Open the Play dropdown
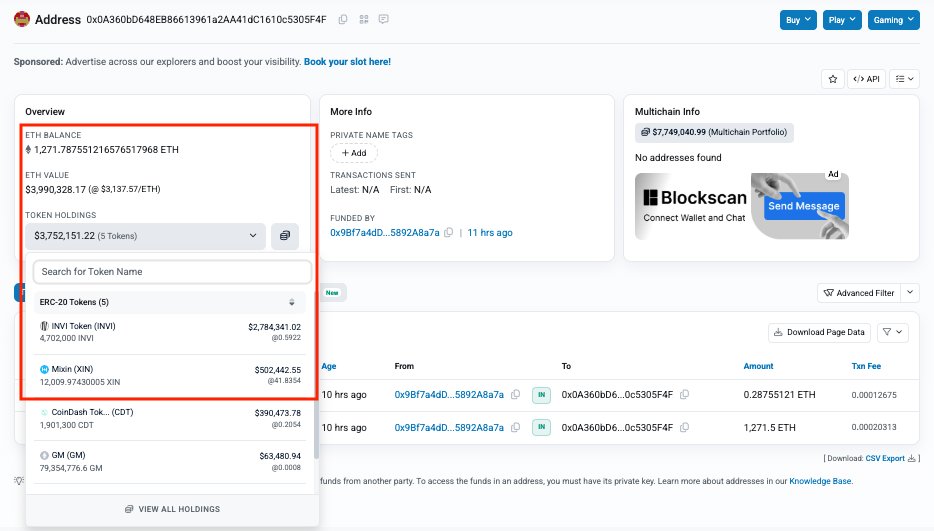This screenshot has height=531, width=934. pyautogui.click(x=842, y=20)
